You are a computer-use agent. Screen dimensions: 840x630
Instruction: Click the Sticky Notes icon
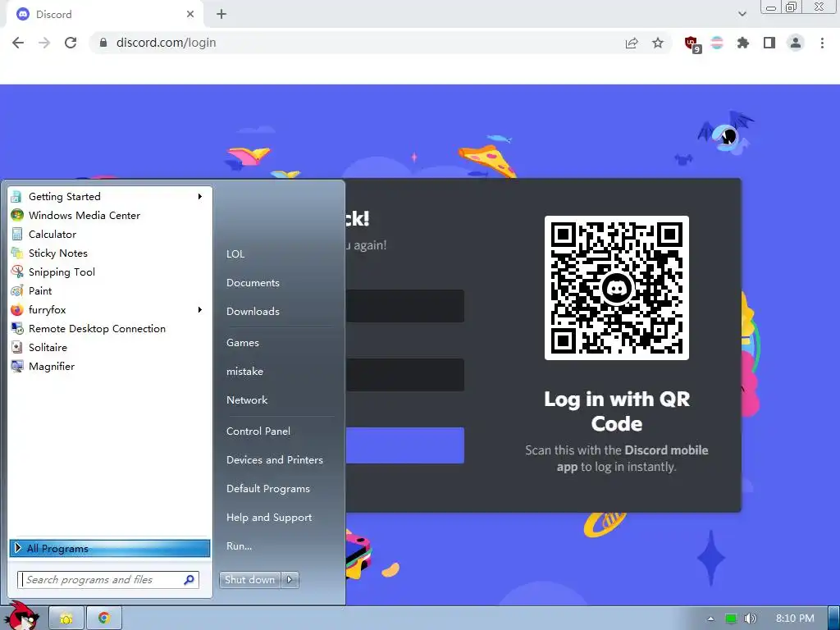16,253
